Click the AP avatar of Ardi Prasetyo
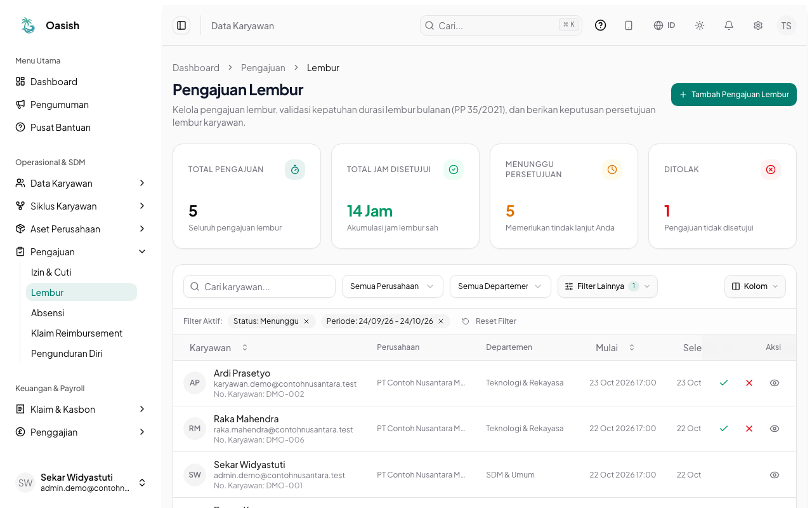Screen dimensions: 812x508 coord(195,383)
